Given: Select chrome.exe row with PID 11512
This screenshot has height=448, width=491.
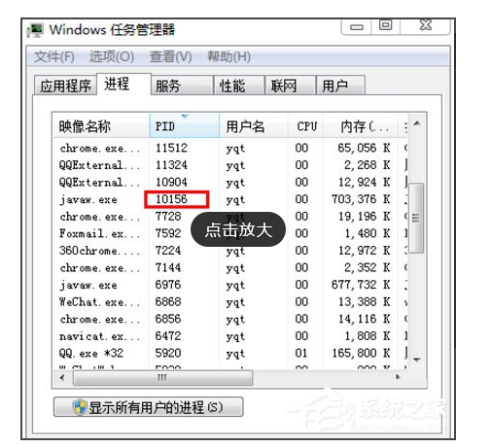Looking at the screenshot, I should click(x=229, y=148).
